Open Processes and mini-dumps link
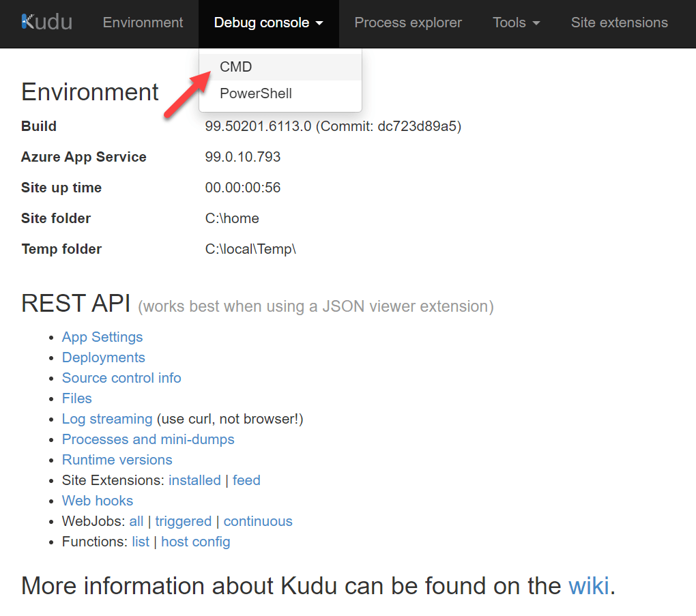The height and width of the screenshot is (616, 696). (x=148, y=439)
